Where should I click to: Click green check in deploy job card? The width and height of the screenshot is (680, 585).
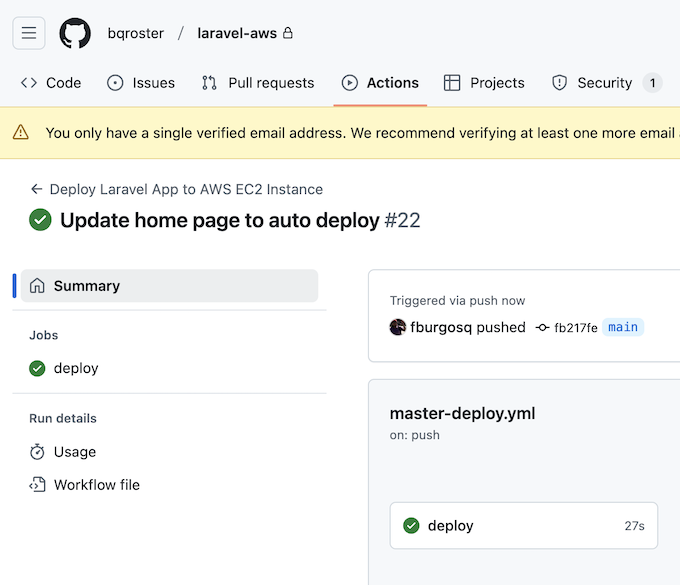point(411,526)
